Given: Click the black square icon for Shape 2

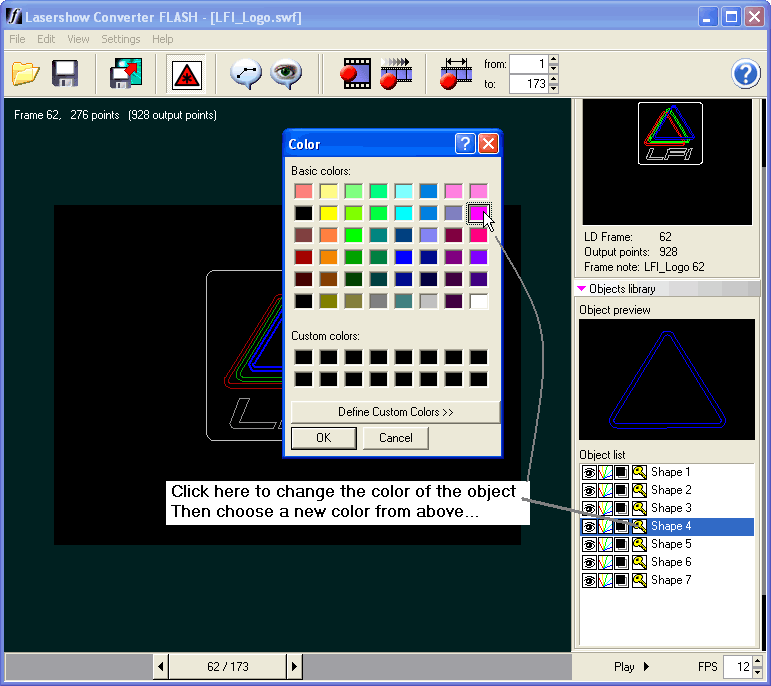Looking at the screenshot, I should (x=622, y=490).
